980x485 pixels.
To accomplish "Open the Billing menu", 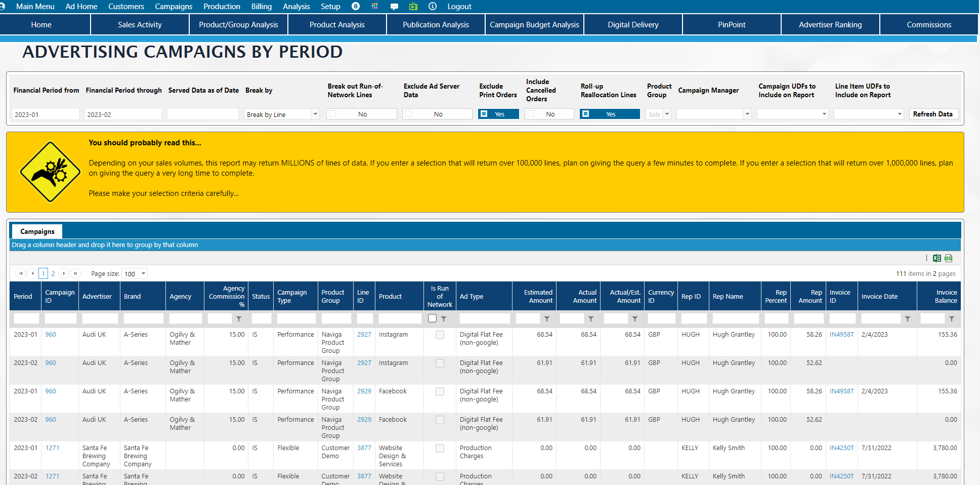I will (261, 7).
